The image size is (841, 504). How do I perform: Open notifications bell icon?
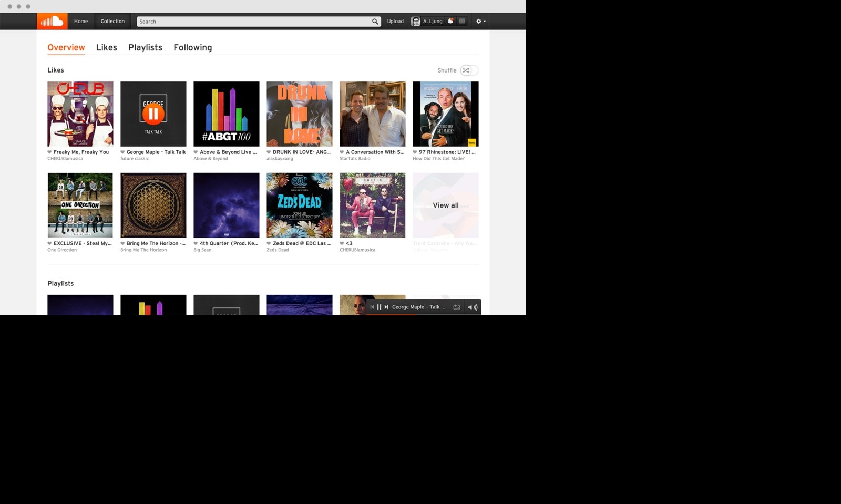tap(450, 21)
